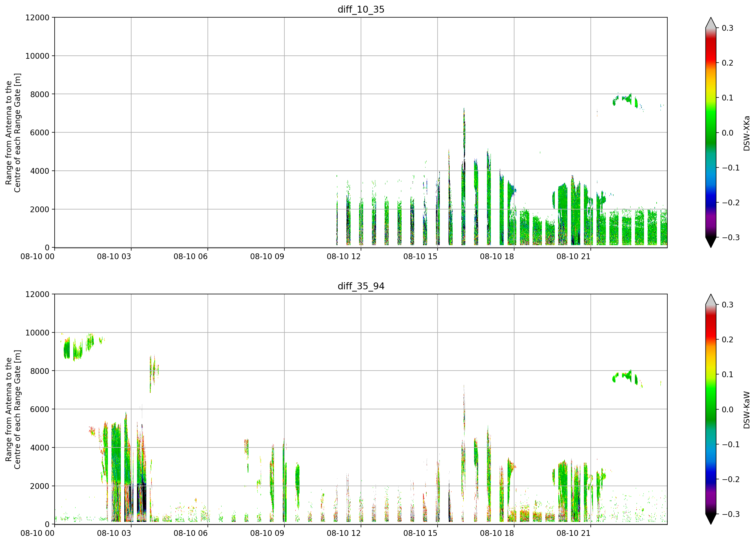
Task: Click the 0.1 tick on DSW-KaW colorbar
Action: pyautogui.click(x=727, y=374)
